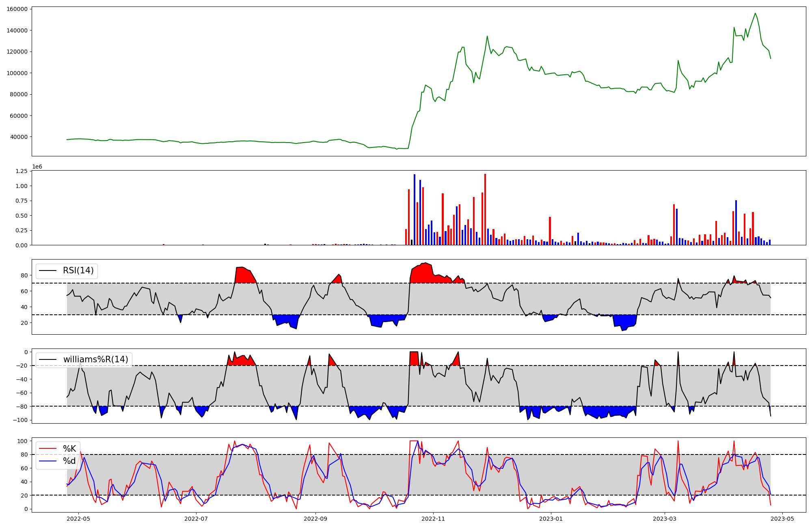Click the %d legend entry
The height and width of the screenshot is (528, 812).
click(x=69, y=461)
